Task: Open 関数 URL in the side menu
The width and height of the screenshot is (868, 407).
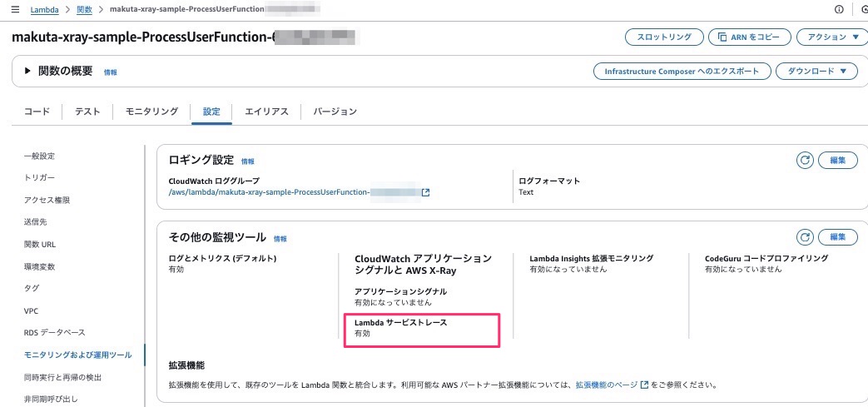Action: click(x=40, y=244)
